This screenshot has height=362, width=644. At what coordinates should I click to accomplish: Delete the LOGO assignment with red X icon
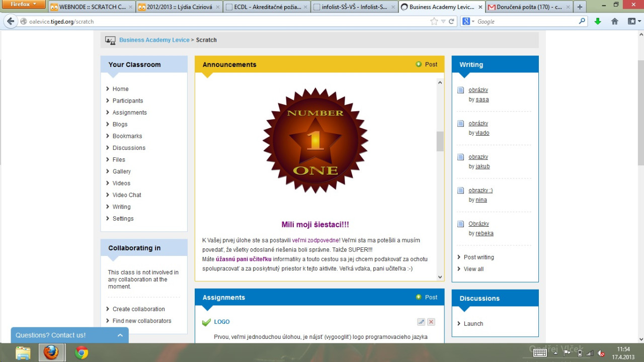pos(431,322)
